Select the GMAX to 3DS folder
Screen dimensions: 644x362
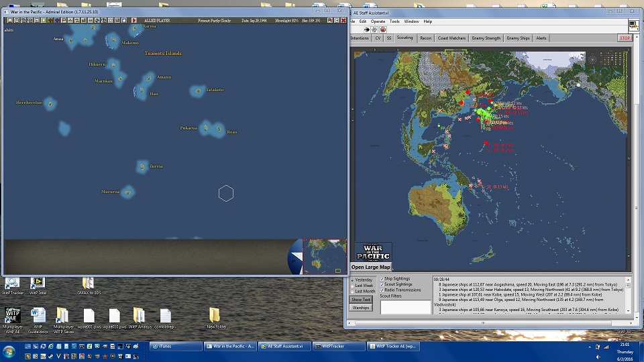(89, 286)
